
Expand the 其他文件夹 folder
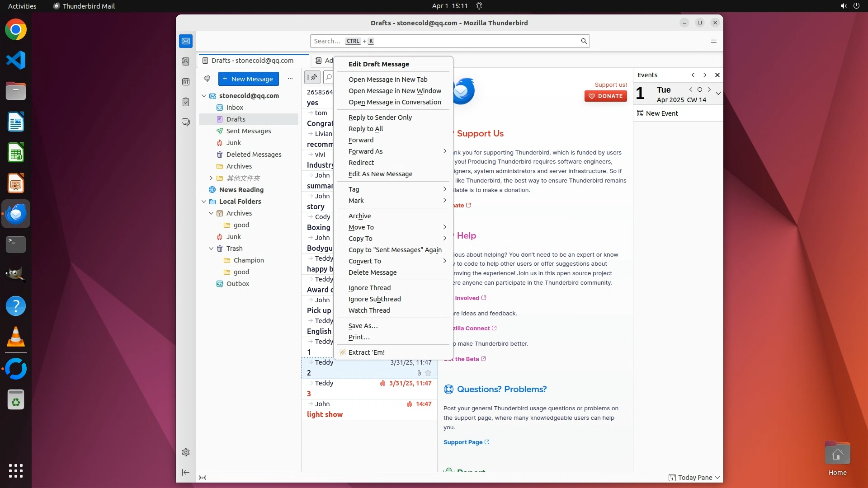tap(211, 178)
